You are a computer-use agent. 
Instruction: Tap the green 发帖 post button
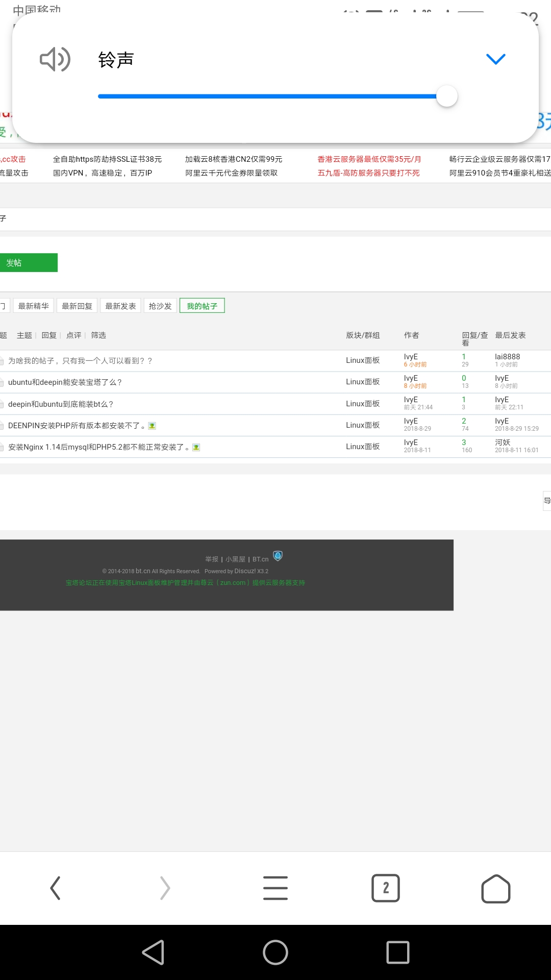click(x=29, y=263)
